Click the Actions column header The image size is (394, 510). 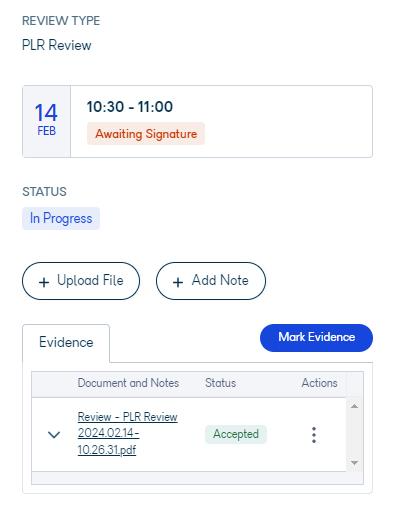coord(319,383)
